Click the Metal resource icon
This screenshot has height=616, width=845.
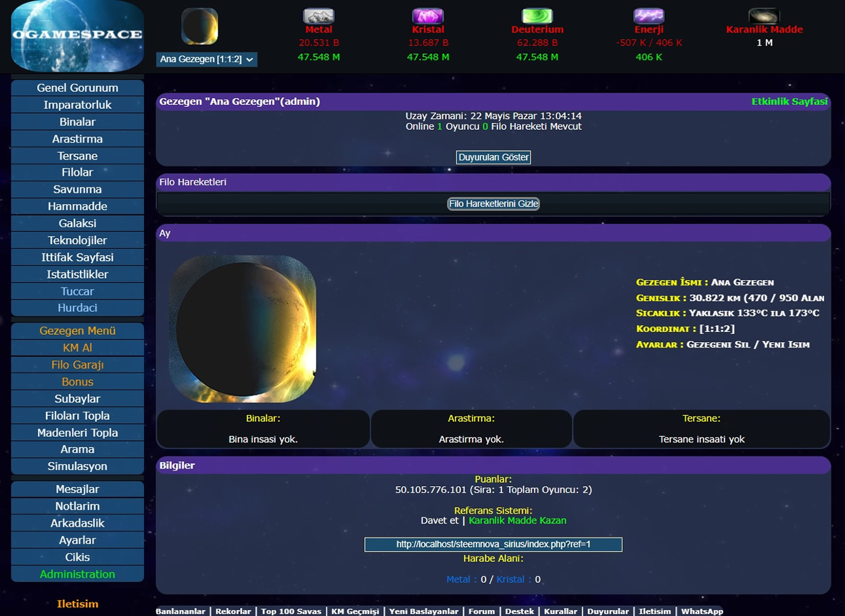(x=318, y=16)
